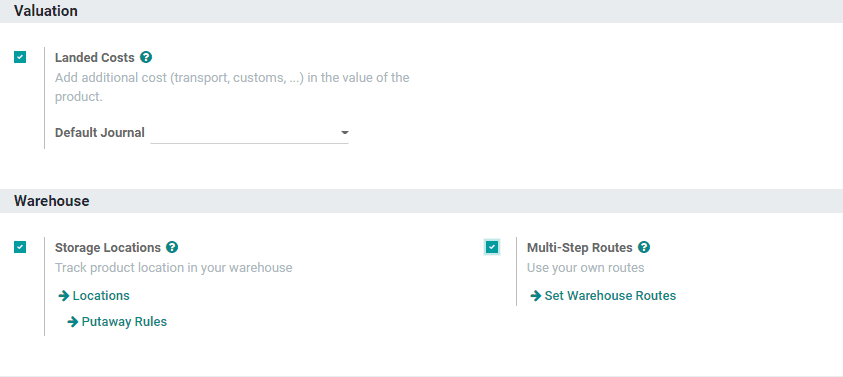Viewport: 843px width, 377px height.
Task: Uncheck the Landed Costs checkbox
Action: click(x=20, y=57)
